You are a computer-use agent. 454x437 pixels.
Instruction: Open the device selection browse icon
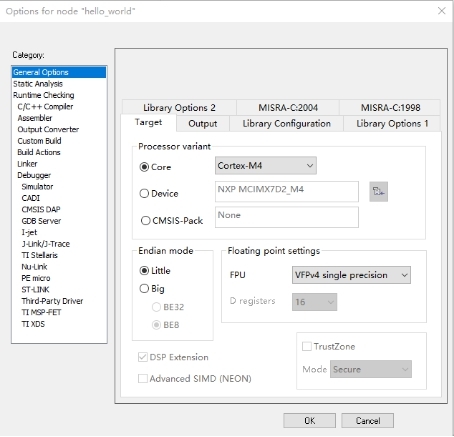point(378,192)
